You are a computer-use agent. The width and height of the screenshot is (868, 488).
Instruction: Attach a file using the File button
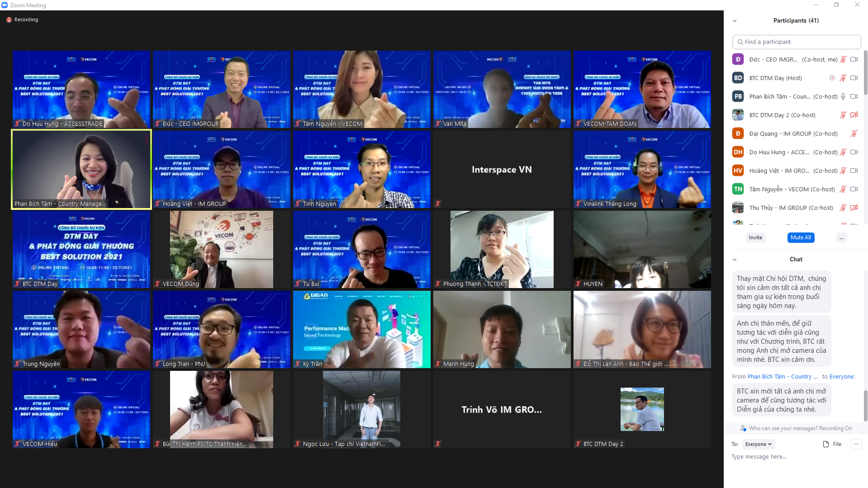[832, 444]
